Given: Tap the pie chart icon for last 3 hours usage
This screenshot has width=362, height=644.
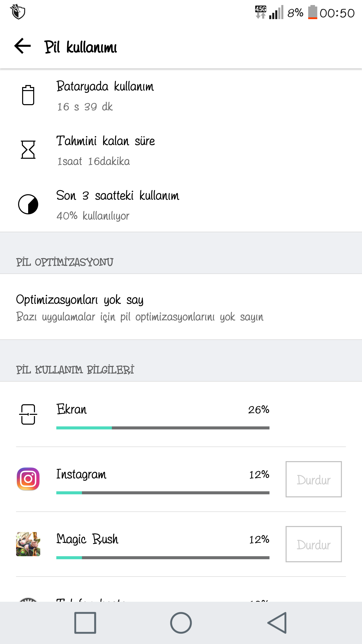Looking at the screenshot, I should tap(28, 204).
